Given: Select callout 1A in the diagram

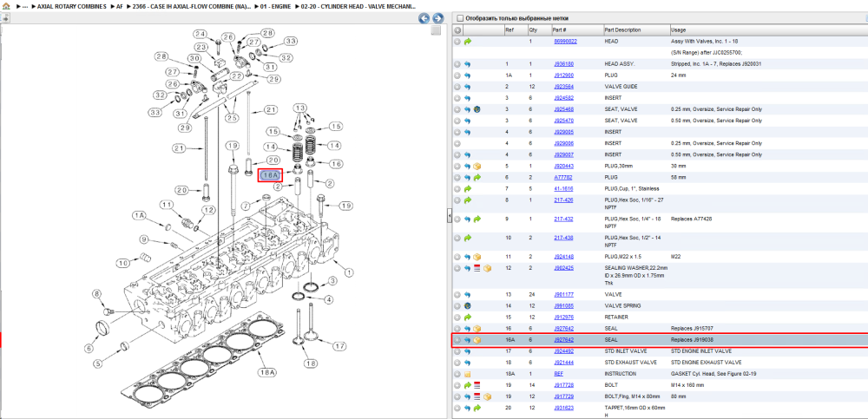Looking at the screenshot, I should 138,214.
